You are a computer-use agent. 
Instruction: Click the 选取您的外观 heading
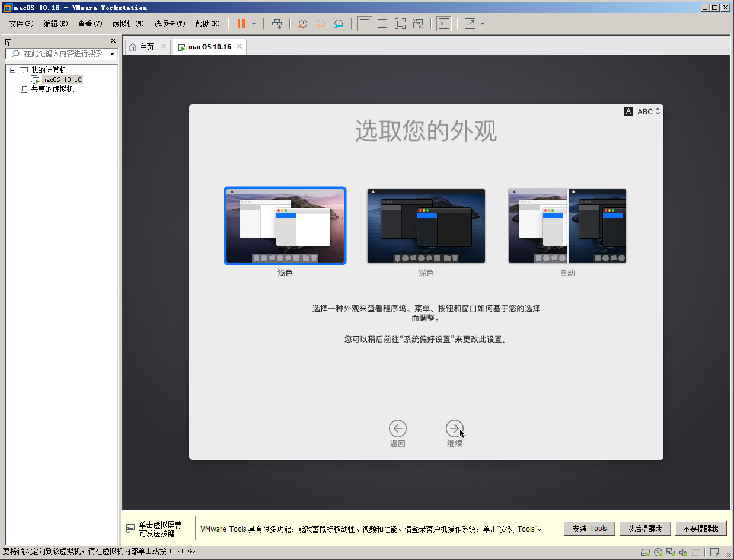pos(426,131)
